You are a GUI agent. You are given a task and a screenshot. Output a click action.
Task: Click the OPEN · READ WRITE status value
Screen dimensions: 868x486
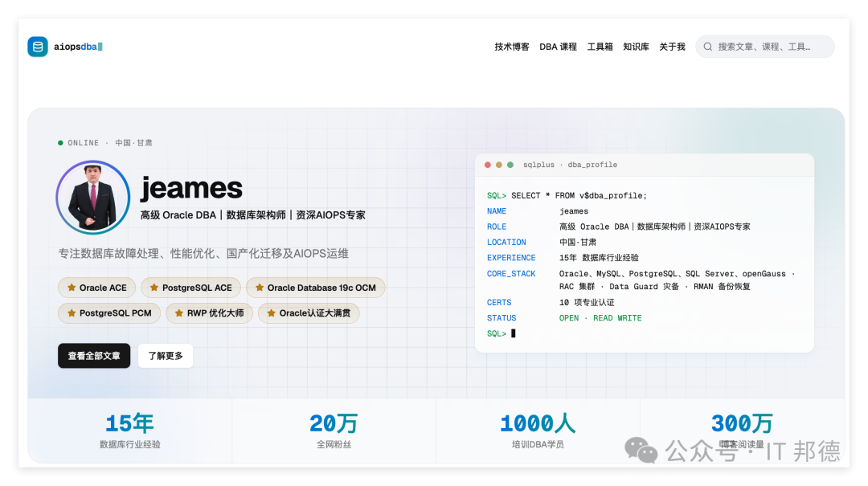click(600, 318)
